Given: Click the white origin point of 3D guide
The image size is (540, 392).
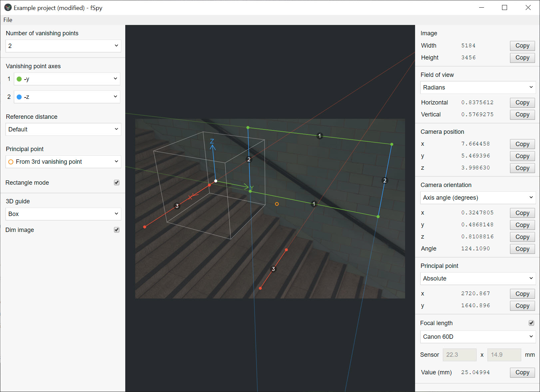Looking at the screenshot, I should 216,181.
